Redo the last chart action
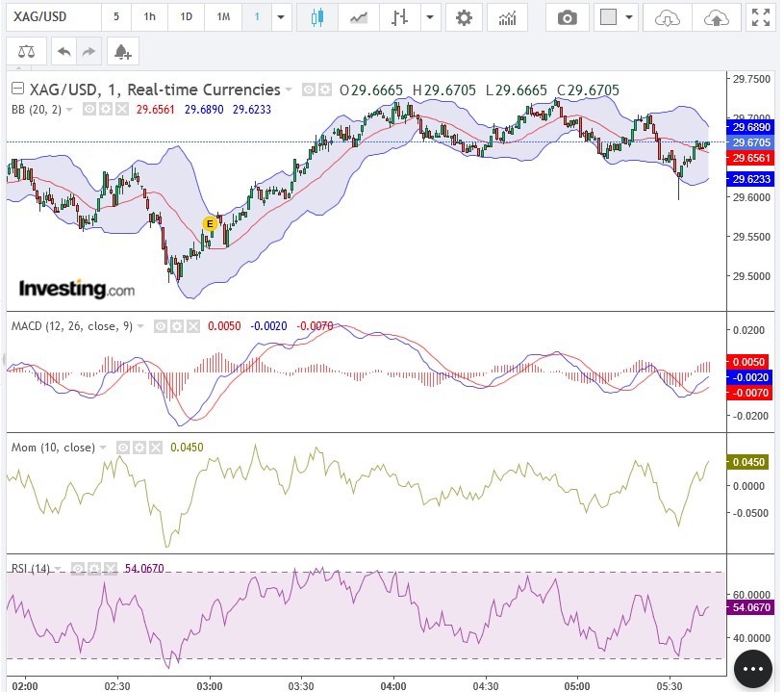784x692 pixels. tap(89, 51)
